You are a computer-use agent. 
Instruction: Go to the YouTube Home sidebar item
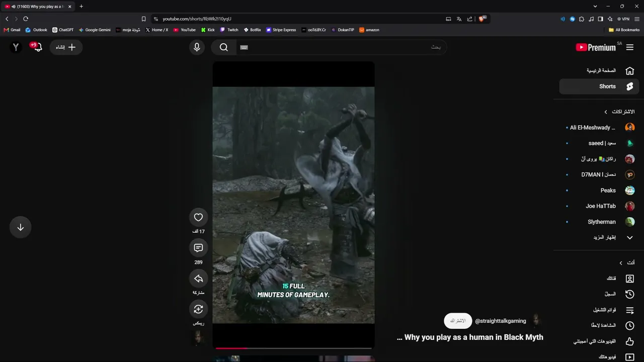tap(599, 70)
